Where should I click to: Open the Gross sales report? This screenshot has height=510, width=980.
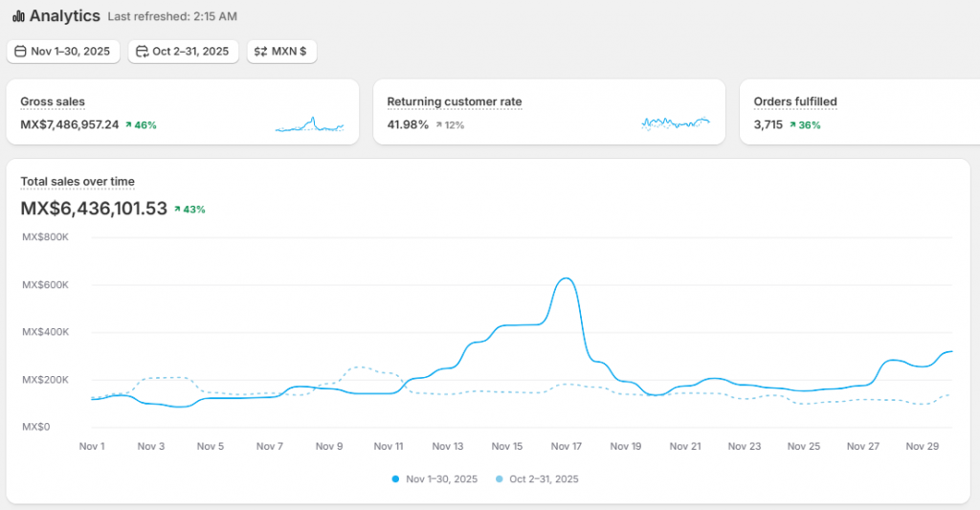53,101
